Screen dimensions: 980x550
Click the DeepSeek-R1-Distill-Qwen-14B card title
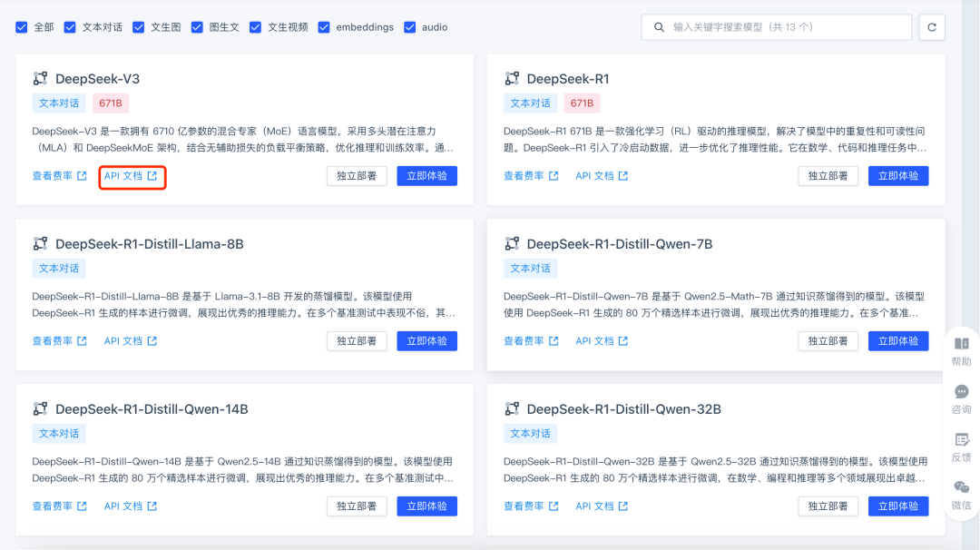tap(152, 408)
